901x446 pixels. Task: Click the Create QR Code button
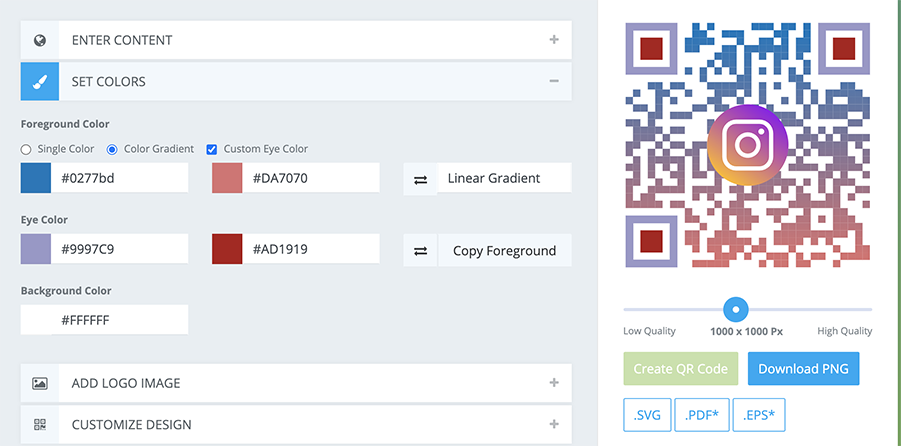point(681,369)
